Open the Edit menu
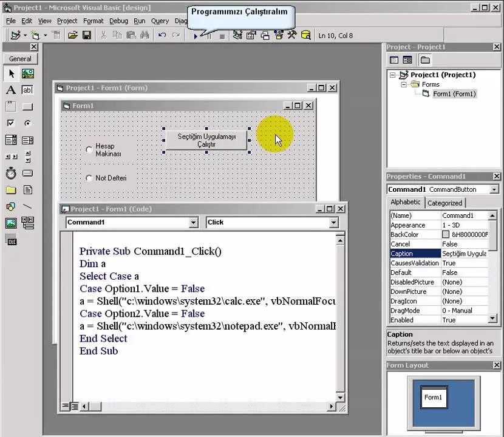The width and height of the screenshot is (504, 437). (x=27, y=21)
